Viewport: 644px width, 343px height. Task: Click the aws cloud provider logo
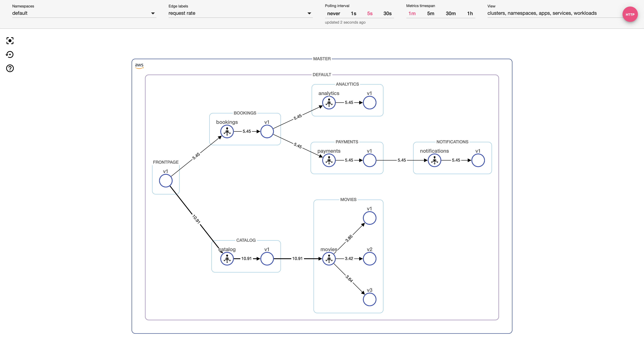click(139, 66)
